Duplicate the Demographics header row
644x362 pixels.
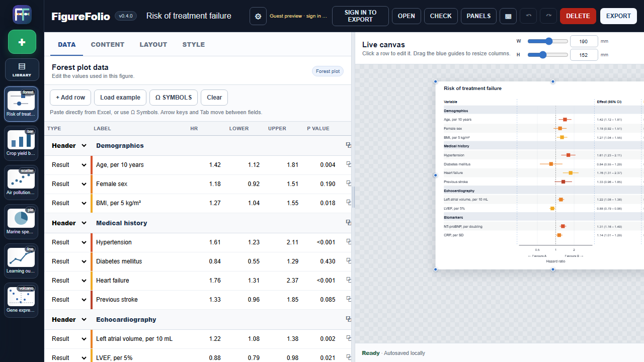pyautogui.click(x=348, y=145)
